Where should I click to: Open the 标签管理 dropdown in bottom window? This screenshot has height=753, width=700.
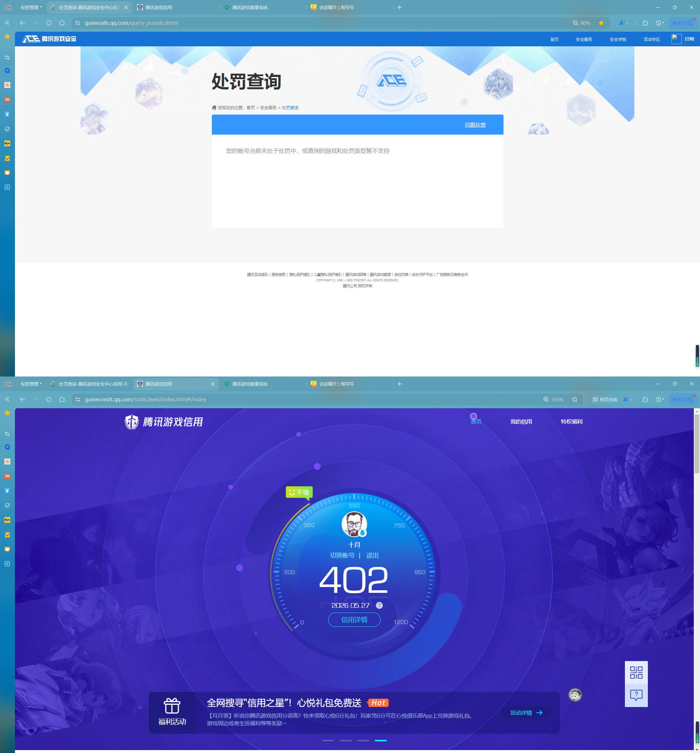[x=31, y=384]
